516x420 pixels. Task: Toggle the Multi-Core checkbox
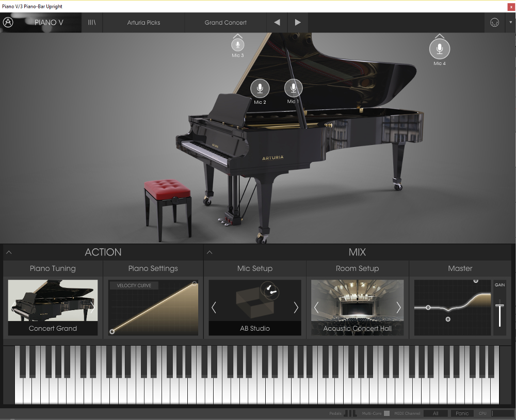pos(386,413)
